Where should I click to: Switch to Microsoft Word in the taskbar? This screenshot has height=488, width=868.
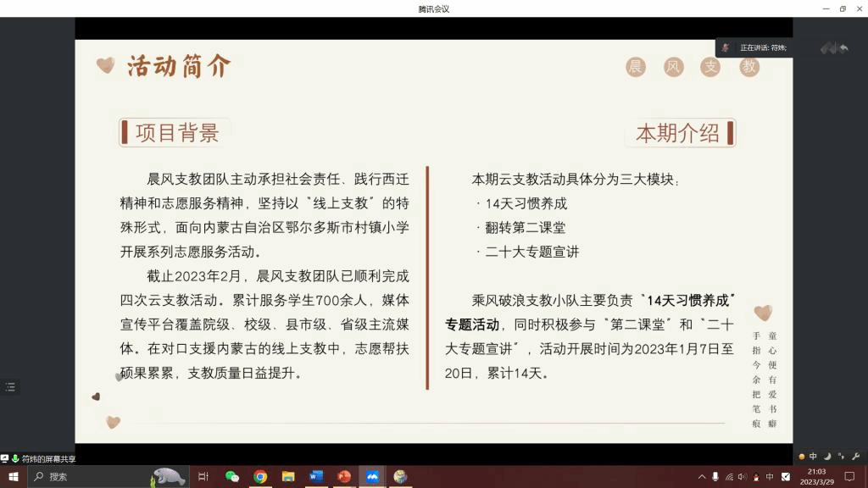[316, 477]
